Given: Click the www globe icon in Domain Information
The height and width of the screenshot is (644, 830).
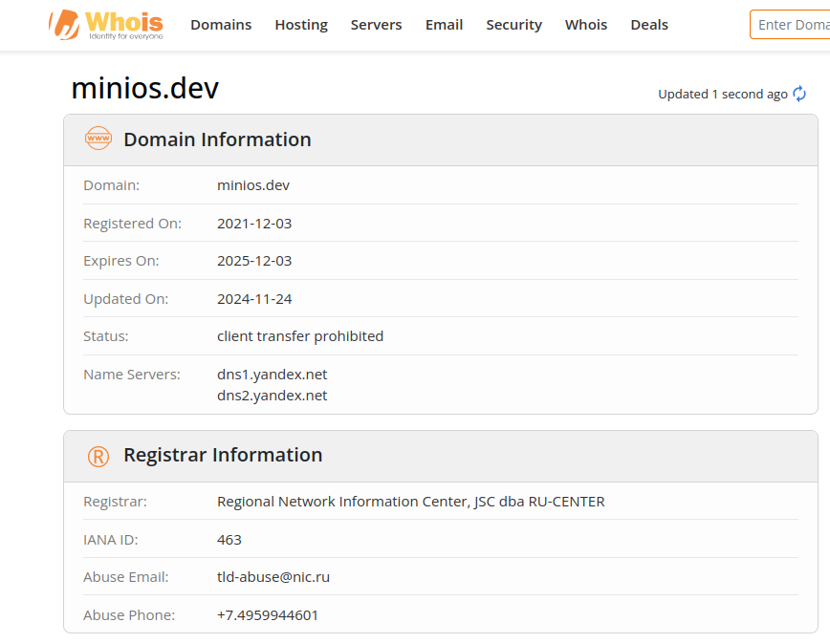Looking at the screenshot, I should click(x=98, y=139).
